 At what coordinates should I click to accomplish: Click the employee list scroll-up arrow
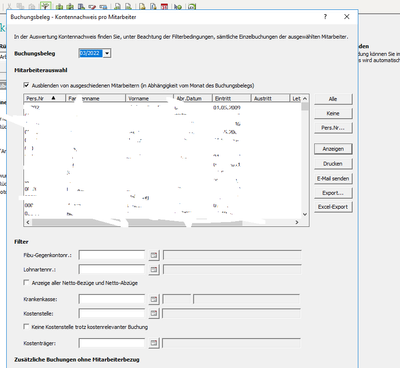point(305,99)
